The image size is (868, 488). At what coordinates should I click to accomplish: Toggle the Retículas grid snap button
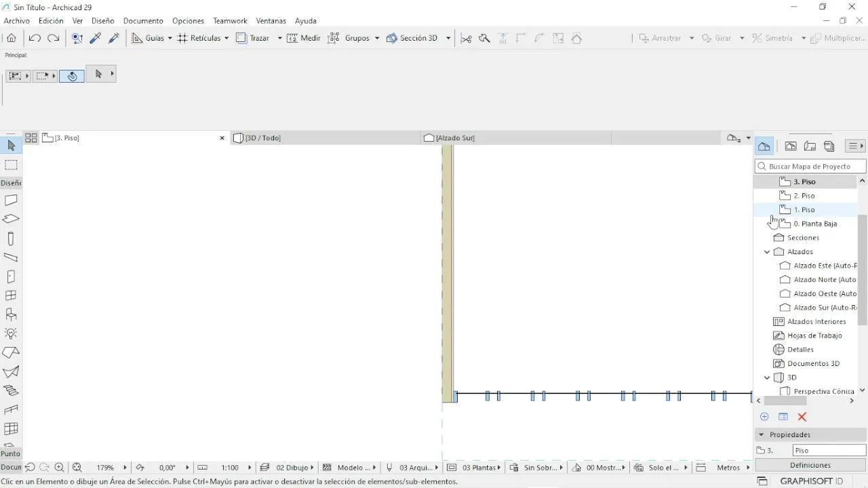(x=199, y=39)
